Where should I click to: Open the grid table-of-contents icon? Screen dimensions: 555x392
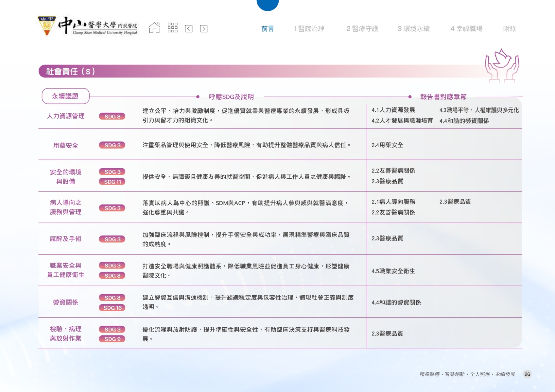pos(172,28)
